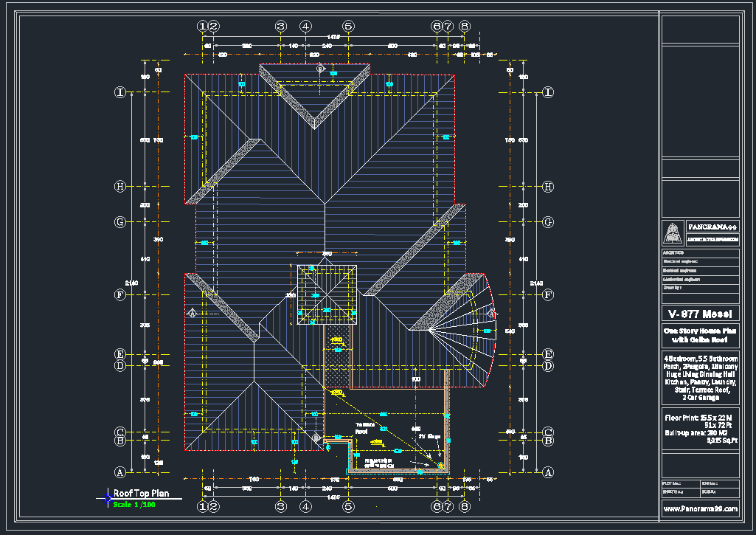
Task: Click grid bubble 3 at the bottom
Action: tap(280, 506)
